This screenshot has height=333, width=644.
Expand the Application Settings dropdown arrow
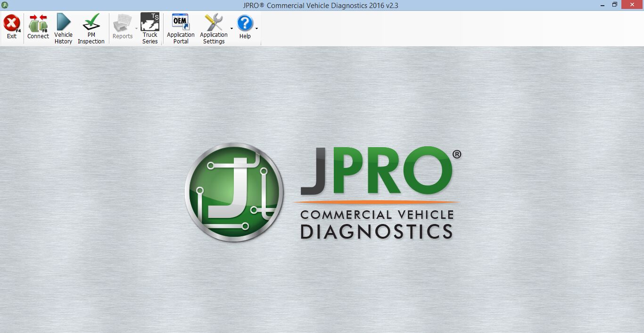231,28
